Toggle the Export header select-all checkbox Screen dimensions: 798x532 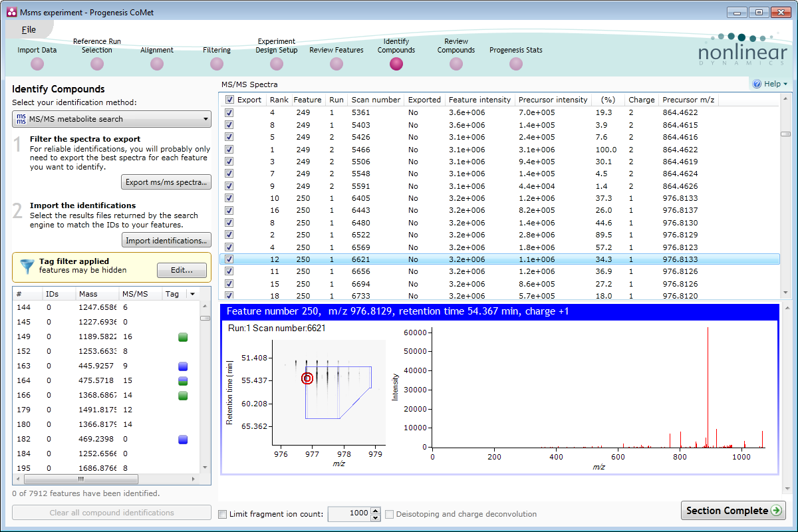coord(229,100)
